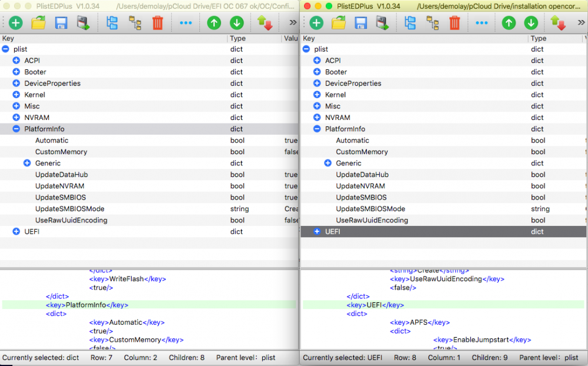Expand DeviceProperties node in left window
Image resolution: width=588 pixels, height=366 pixels.
[x=16, y=84]
